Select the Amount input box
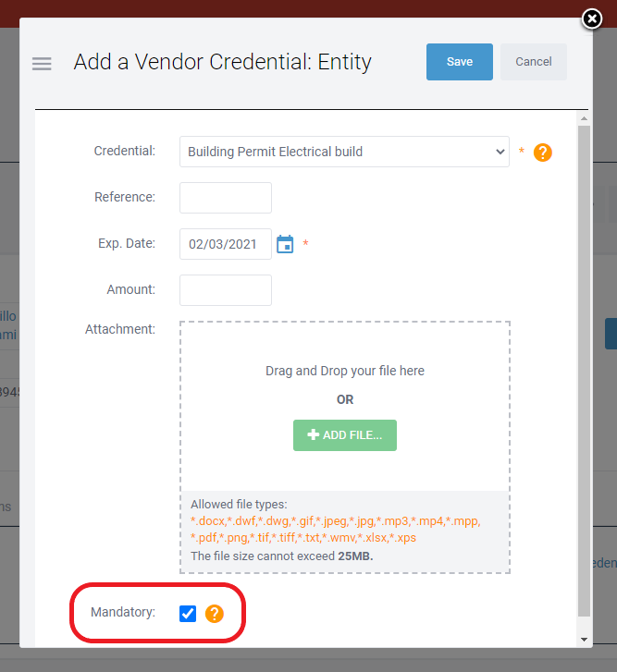This screenshot has width=617, height=672. coord(226,290)
